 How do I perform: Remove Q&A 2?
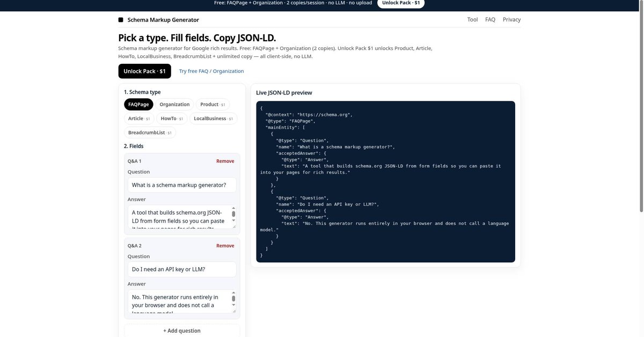225,246
